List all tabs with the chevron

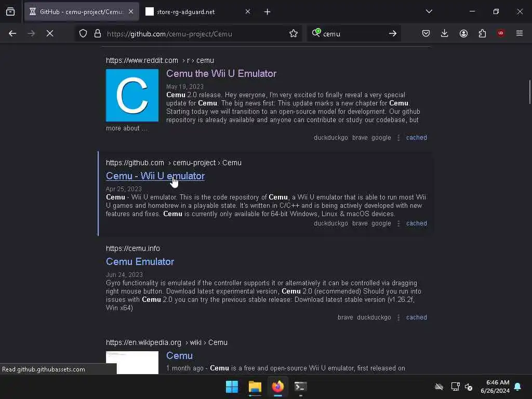click(x=429, y=11)
